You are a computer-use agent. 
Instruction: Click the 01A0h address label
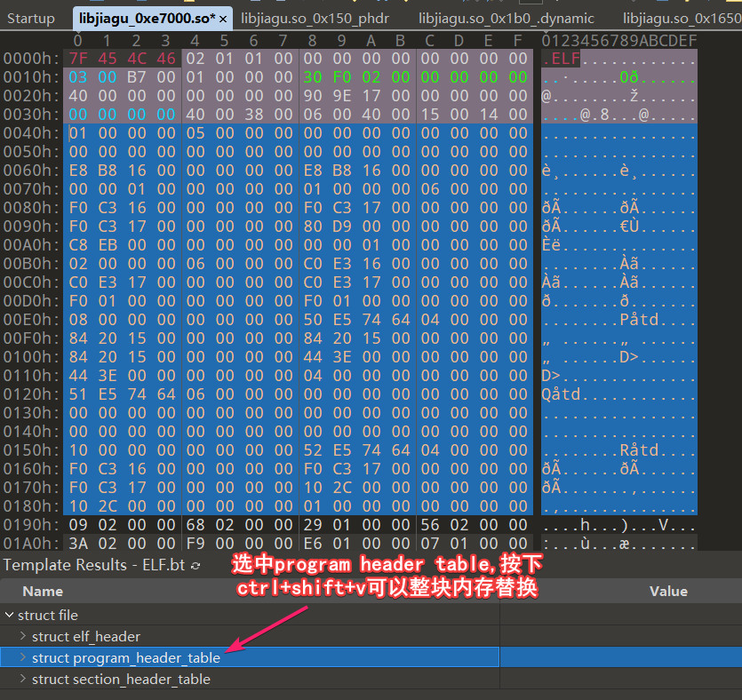[x=32, y=544]
